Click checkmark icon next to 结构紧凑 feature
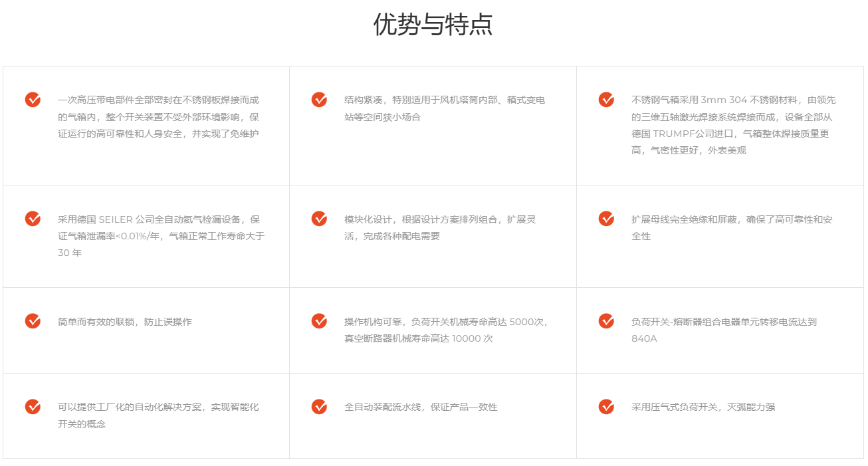 coord(319,100)
